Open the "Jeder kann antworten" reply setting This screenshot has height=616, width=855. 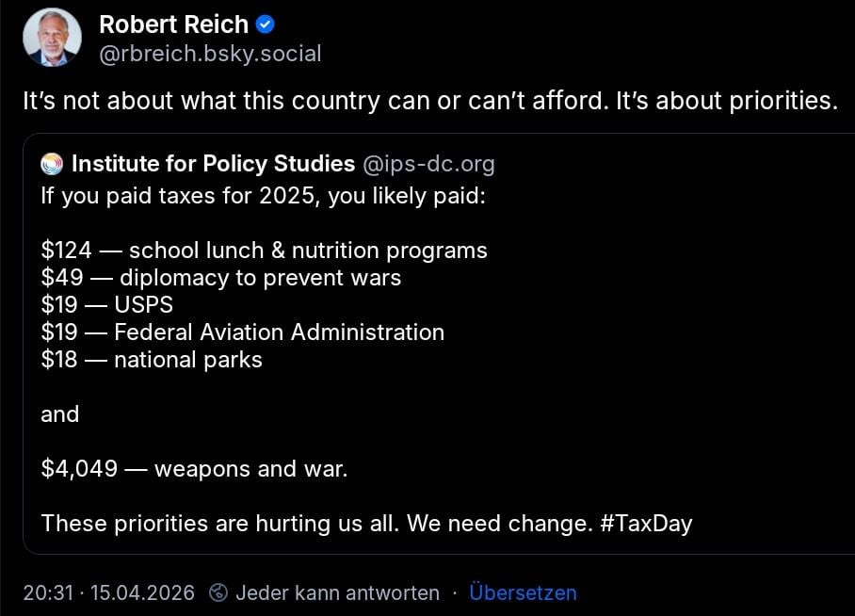click(x=337, y=592)
